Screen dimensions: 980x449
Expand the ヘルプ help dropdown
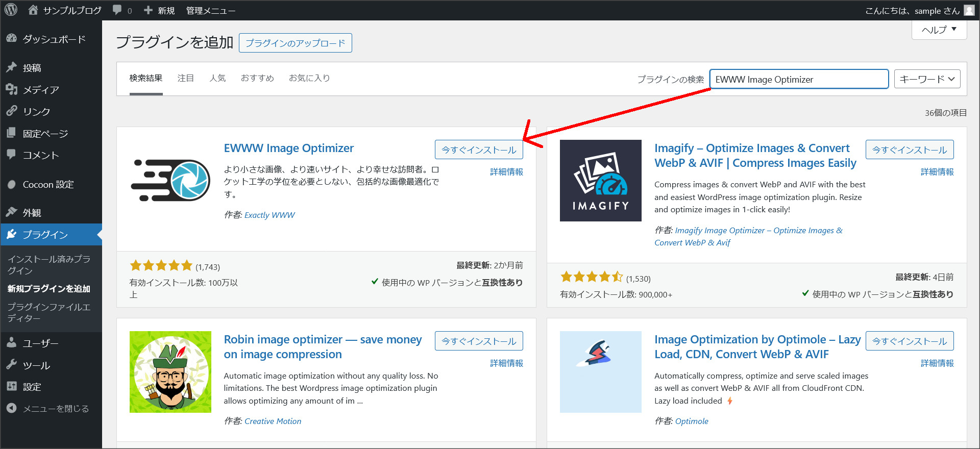939,30
